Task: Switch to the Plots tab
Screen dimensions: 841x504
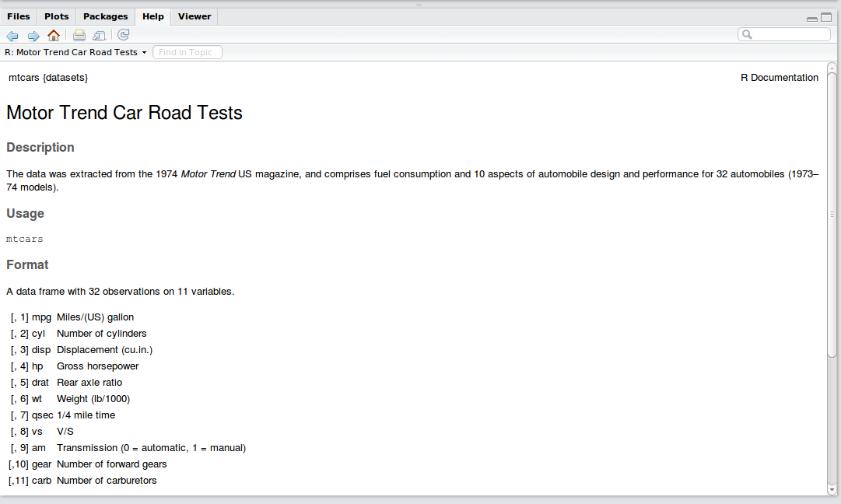Action: pos(56,16)
